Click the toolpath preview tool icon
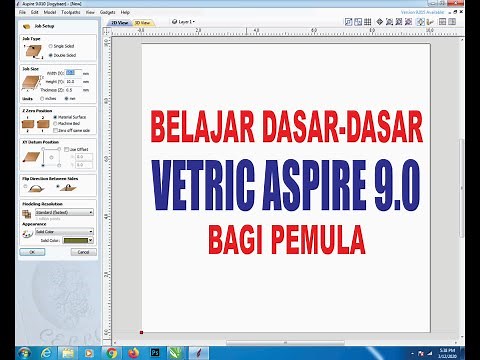The width and height of the screenshot is (480, 360). point(430,22)
